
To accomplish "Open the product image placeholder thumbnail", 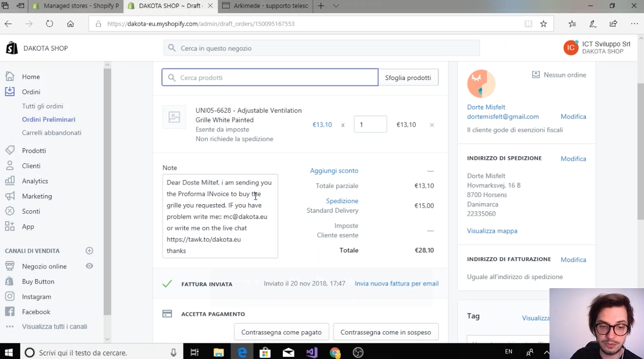I will [x=174, y=117].
